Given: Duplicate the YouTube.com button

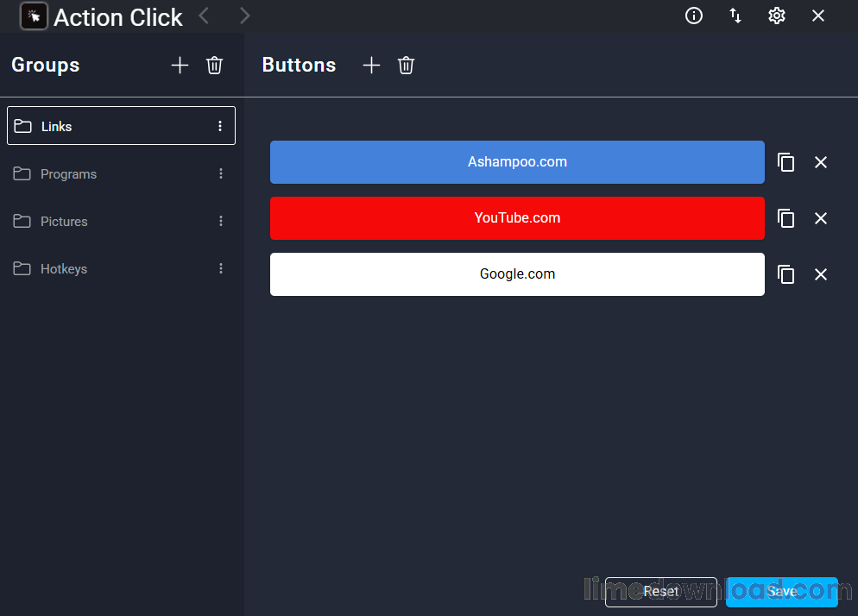Looking at the screenshot, I should [785, 218].
